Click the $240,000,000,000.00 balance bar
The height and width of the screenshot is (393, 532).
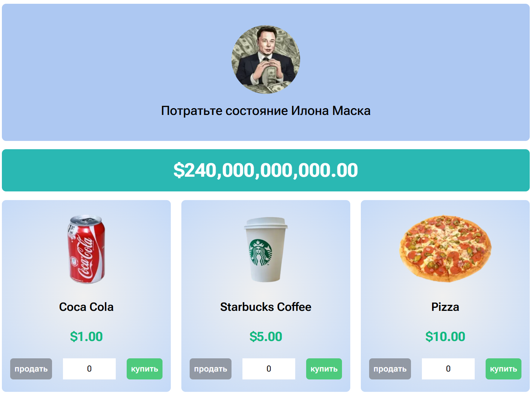266,170
